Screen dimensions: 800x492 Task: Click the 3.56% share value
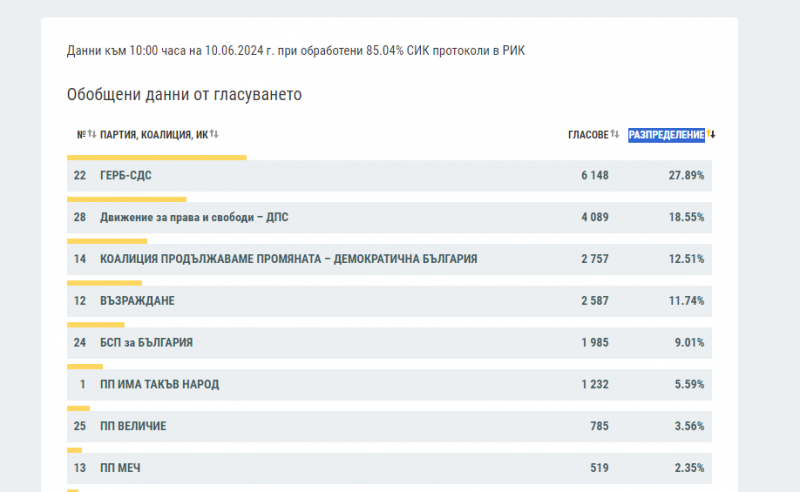(689, 427)
